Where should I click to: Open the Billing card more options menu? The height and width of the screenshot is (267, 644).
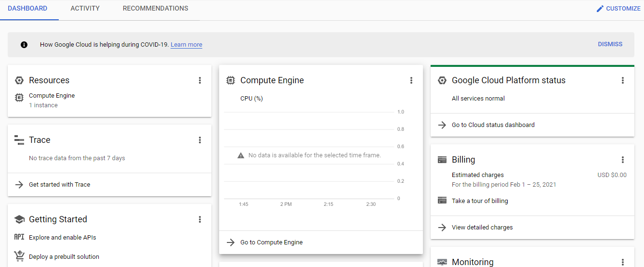(623, 160)
